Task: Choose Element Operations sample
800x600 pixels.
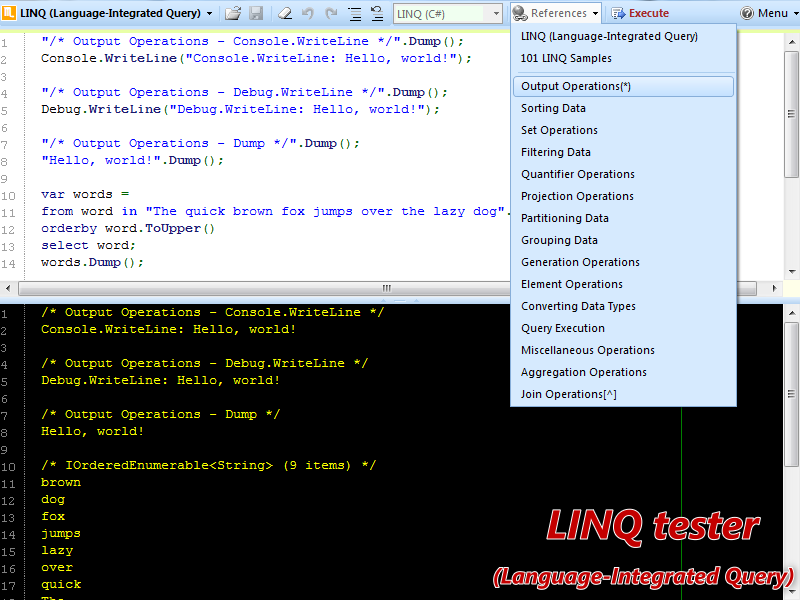Action: [x=623, y=284]
